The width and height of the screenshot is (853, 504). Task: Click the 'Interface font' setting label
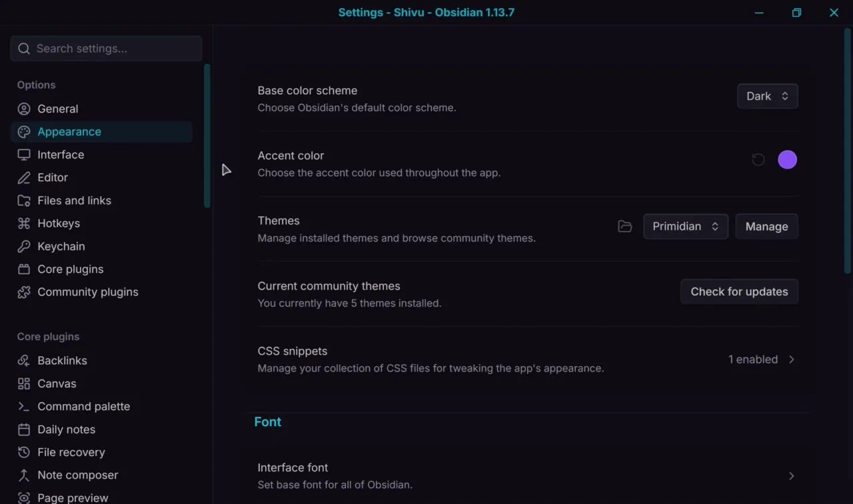tap(293, 468)
